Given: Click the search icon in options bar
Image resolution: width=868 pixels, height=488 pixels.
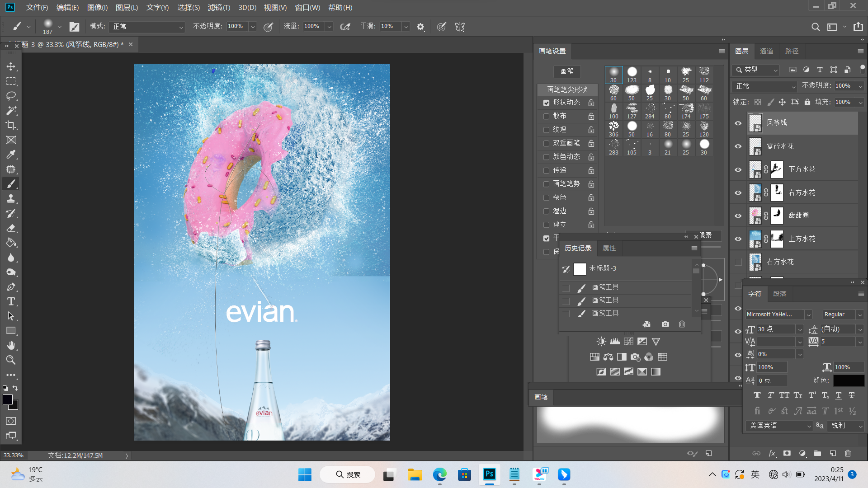Looking at the screenshot, I should (x=815, y=27).
